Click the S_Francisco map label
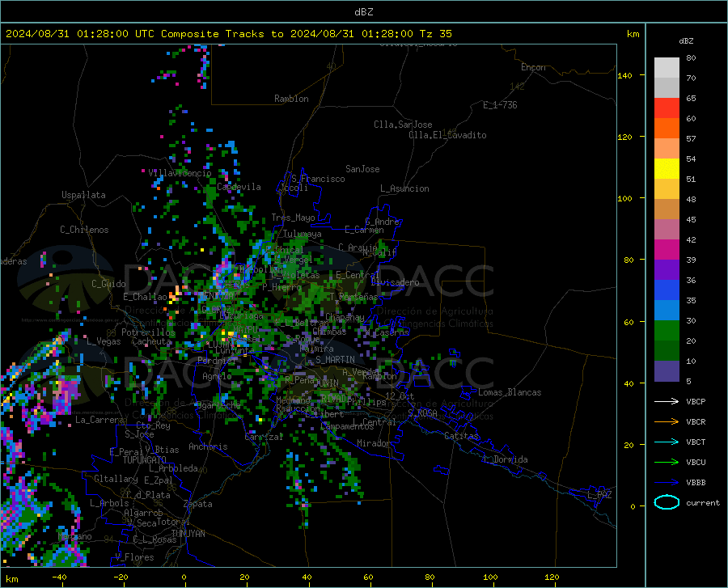This screenshot has width=728, height=588. pyautogui.click(x=318, y=179)
